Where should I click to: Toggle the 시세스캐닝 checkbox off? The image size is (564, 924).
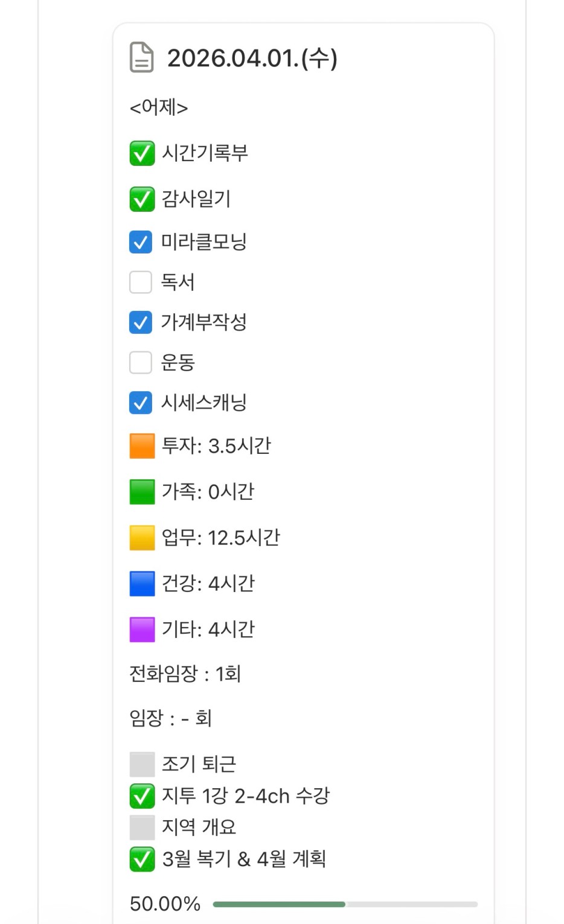(141, 403)
